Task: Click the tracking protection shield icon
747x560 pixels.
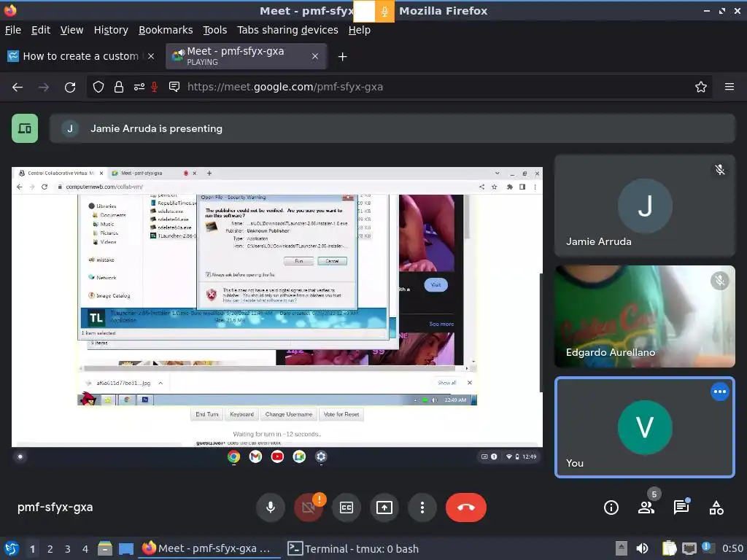Action: click(98, 87)
